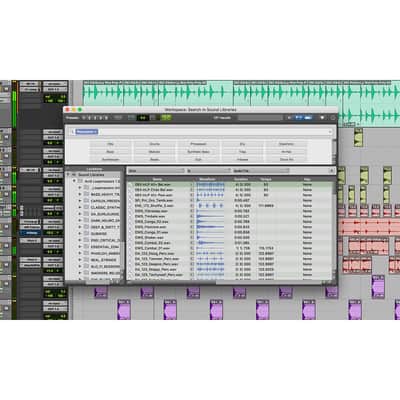The width and height of the screenshot is (400, 400).
Task: Expand the CAPSUN folder
Action: click(x=80, y=201)
